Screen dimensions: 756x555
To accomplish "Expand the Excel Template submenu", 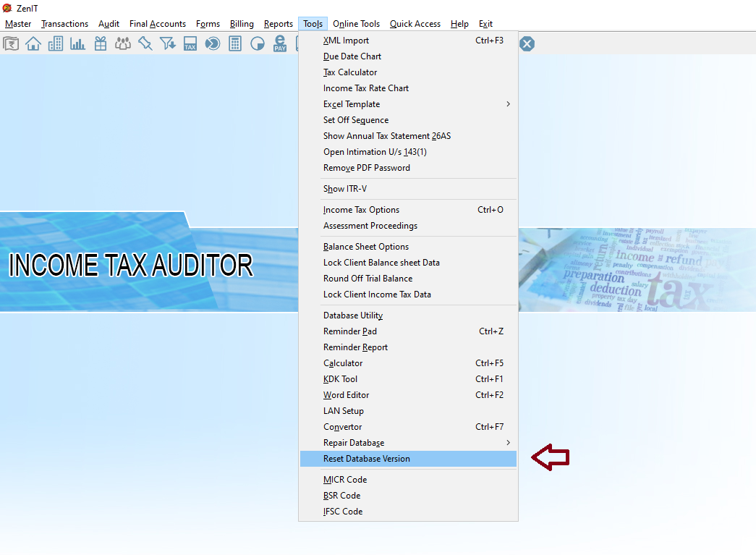I will click(x=408, y=104).
